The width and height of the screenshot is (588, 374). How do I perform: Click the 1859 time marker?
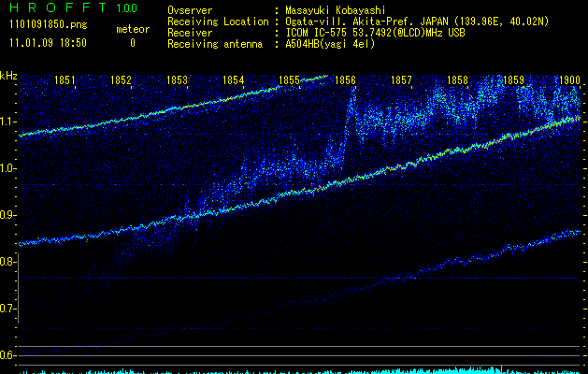pos(514,80)
